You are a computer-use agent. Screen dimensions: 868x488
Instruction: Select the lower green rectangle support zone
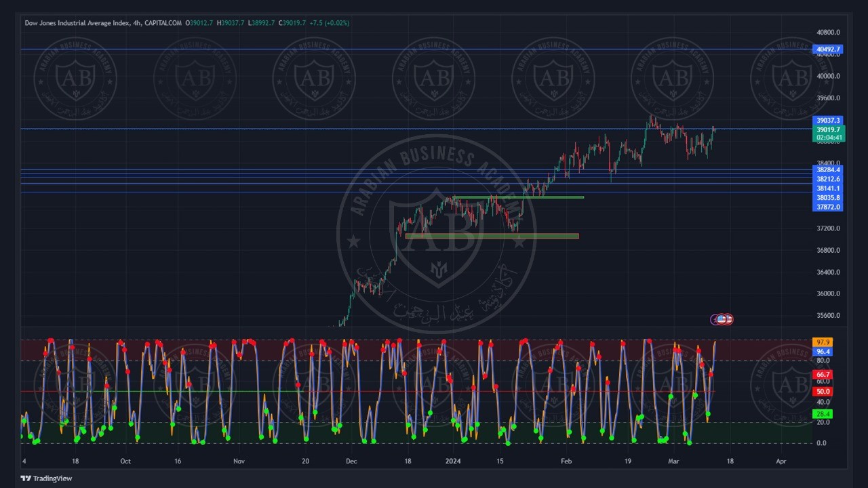pos(492,236)
